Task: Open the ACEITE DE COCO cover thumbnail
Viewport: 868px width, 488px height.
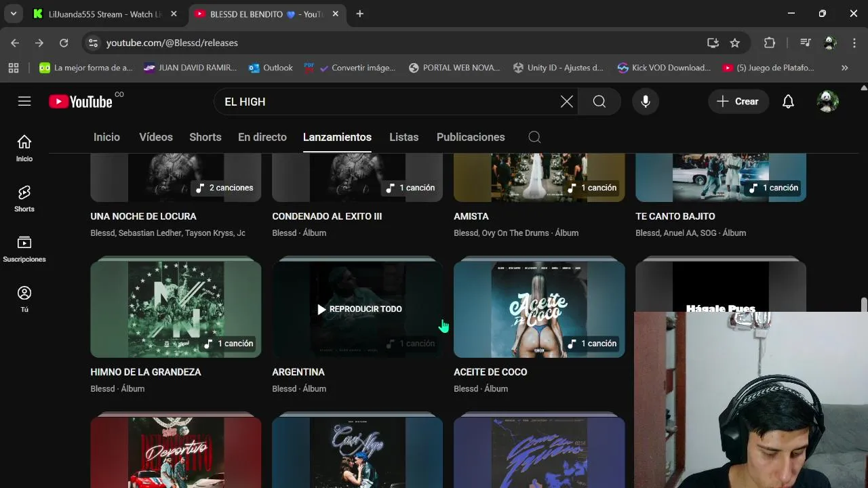Action: pos(539,309)
